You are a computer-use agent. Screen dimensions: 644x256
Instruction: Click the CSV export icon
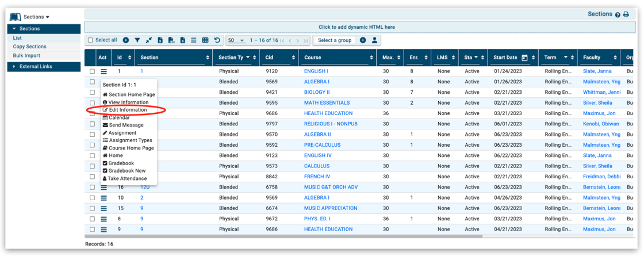(x=171, y=40)
